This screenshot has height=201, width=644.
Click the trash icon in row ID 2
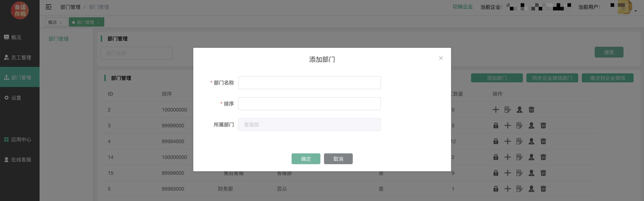[x=531, y=110]
